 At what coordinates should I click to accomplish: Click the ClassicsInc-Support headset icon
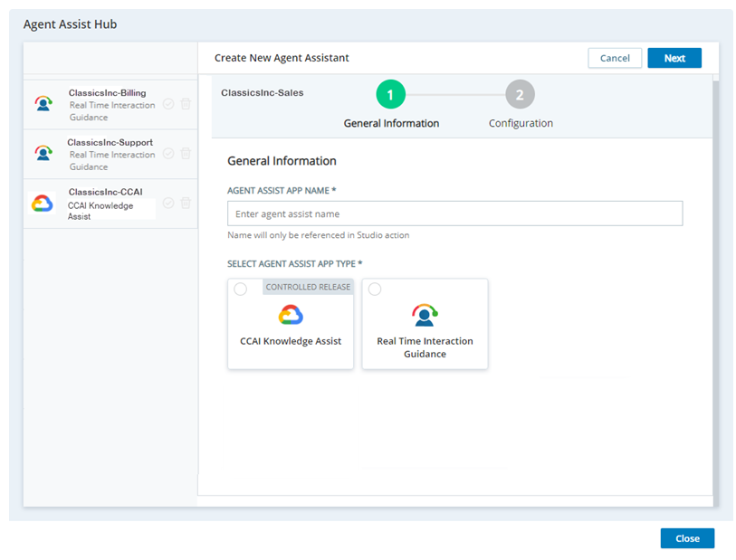pyautogui.click(x=43, y=153)
